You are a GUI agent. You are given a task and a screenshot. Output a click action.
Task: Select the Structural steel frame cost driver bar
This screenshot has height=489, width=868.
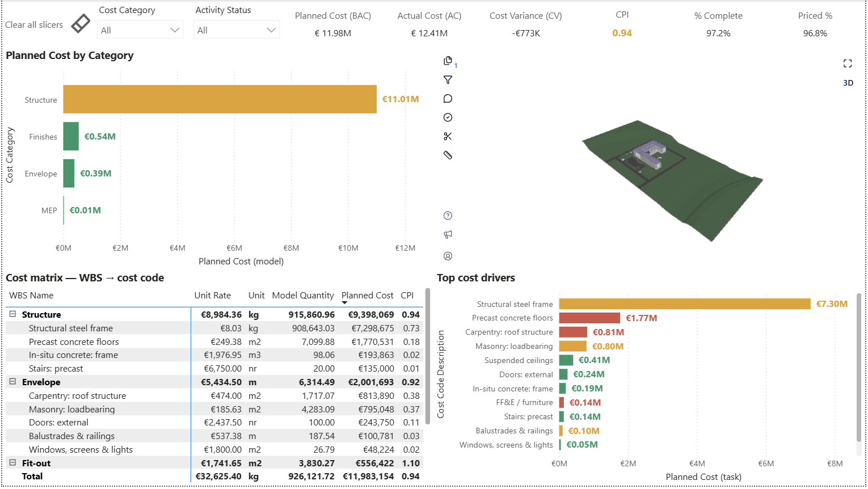(685, 304)
